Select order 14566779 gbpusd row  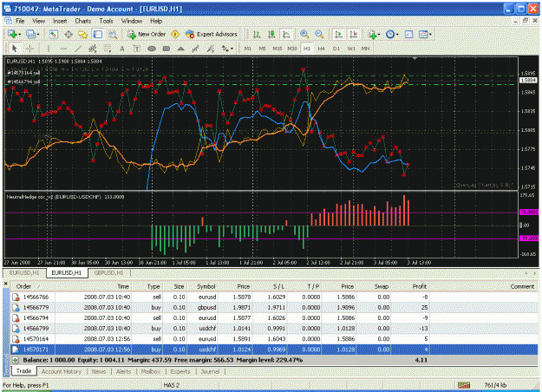click(274, 307)
